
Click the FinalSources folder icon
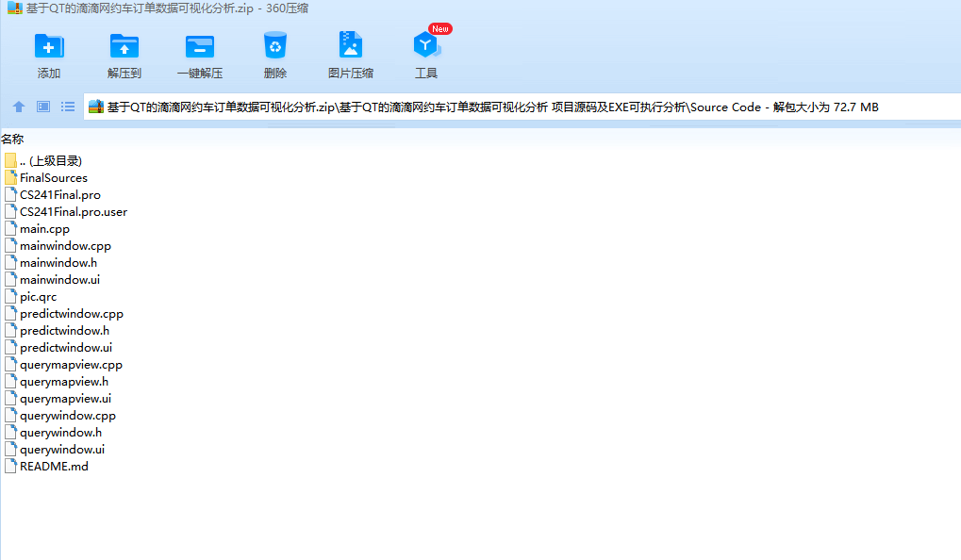point(10,177)
